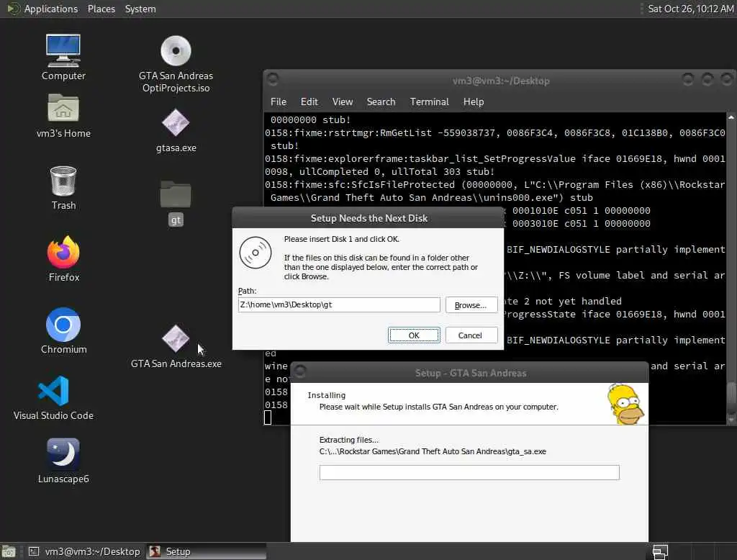Click Homer Simpson image in Setup window
The width and height of the screenshot is (737, 560).
tap(625, 404)
